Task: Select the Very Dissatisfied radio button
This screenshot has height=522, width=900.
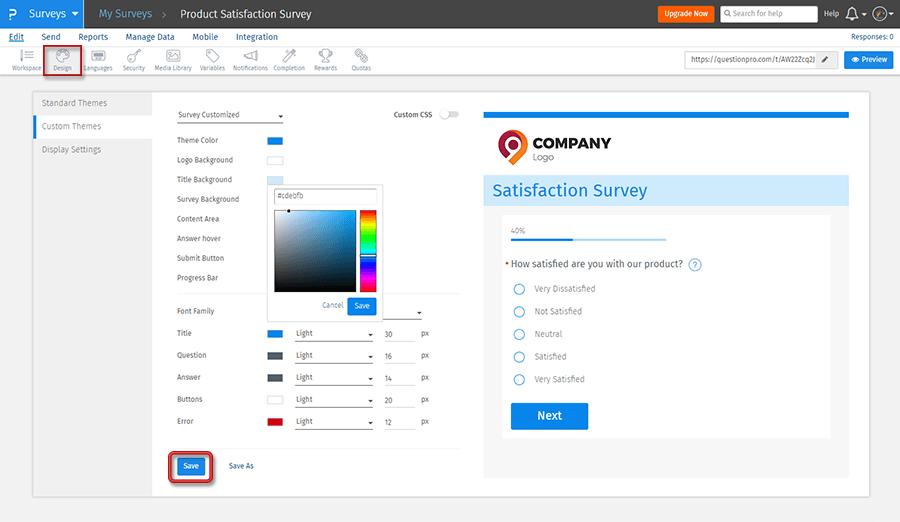Action: click(519, 289)
